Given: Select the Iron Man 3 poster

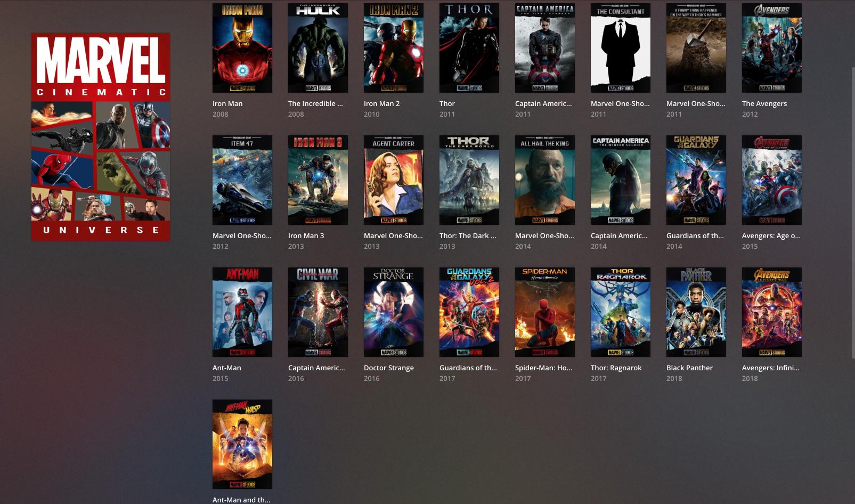Looking at the screenshot, I should tap(317, 180).
